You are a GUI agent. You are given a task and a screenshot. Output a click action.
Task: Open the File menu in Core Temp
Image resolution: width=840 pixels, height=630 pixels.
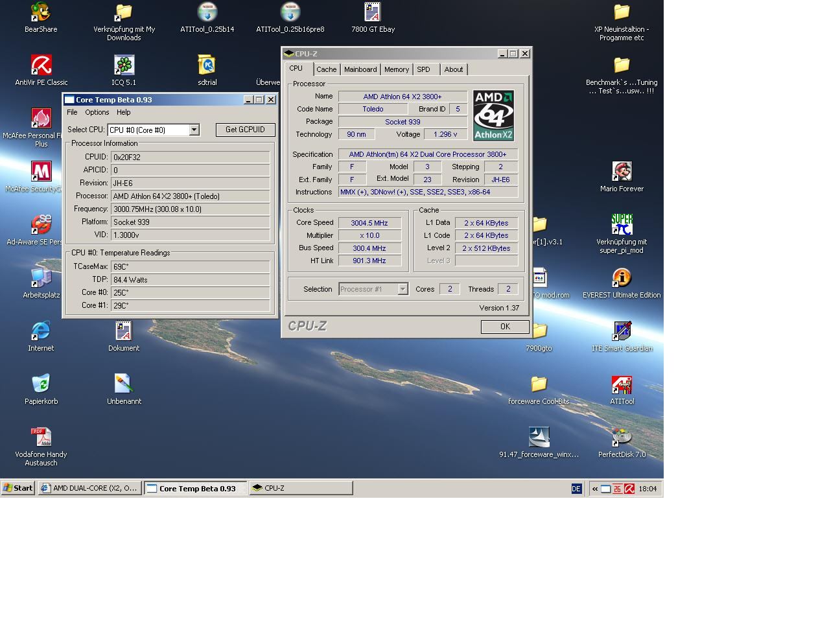pos(72,112)
